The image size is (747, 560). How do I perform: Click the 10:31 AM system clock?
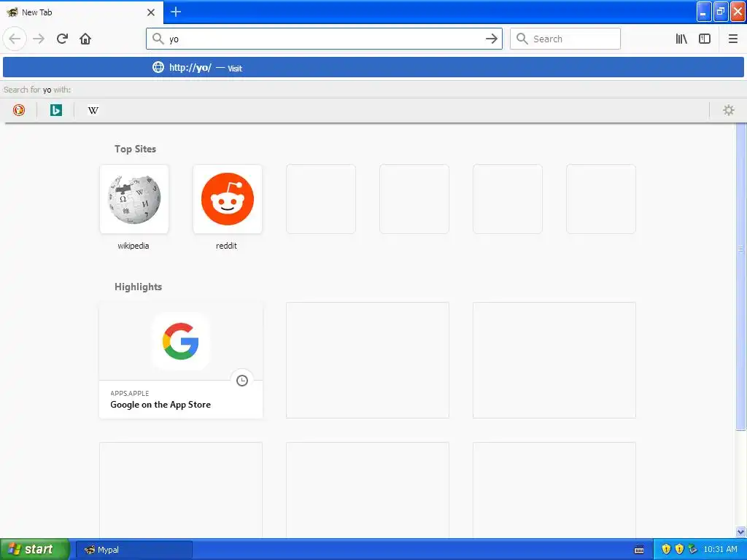[720, 550]
